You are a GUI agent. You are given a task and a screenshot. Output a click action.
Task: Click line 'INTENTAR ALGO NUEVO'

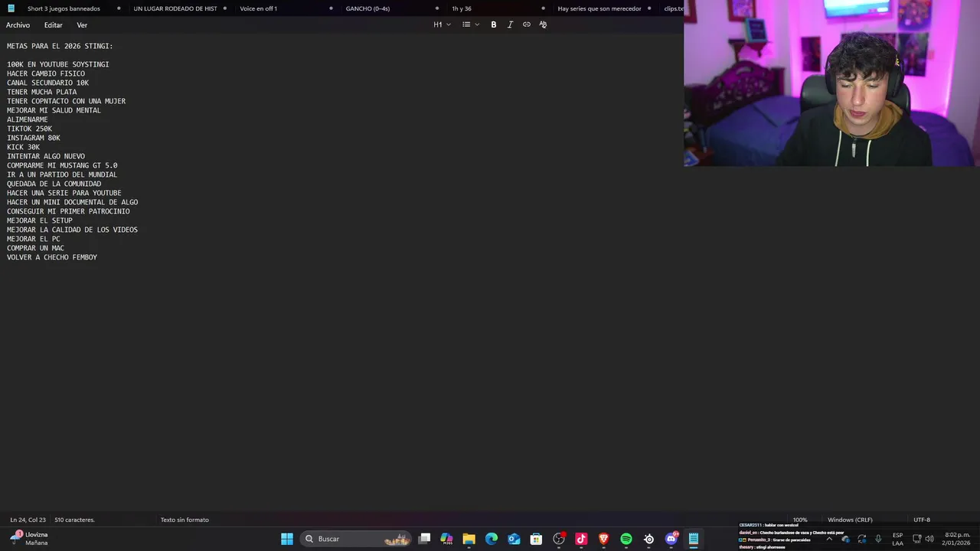pos(46,156)
